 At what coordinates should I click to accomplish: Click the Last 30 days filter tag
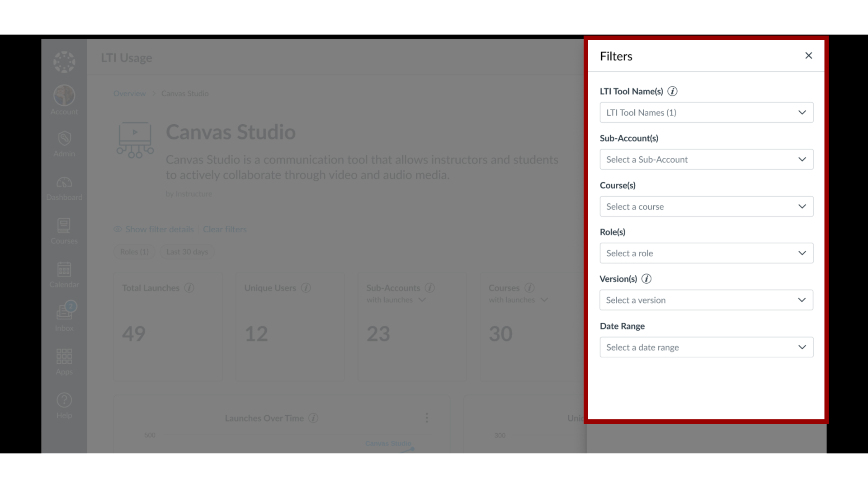tap(187, 252)
